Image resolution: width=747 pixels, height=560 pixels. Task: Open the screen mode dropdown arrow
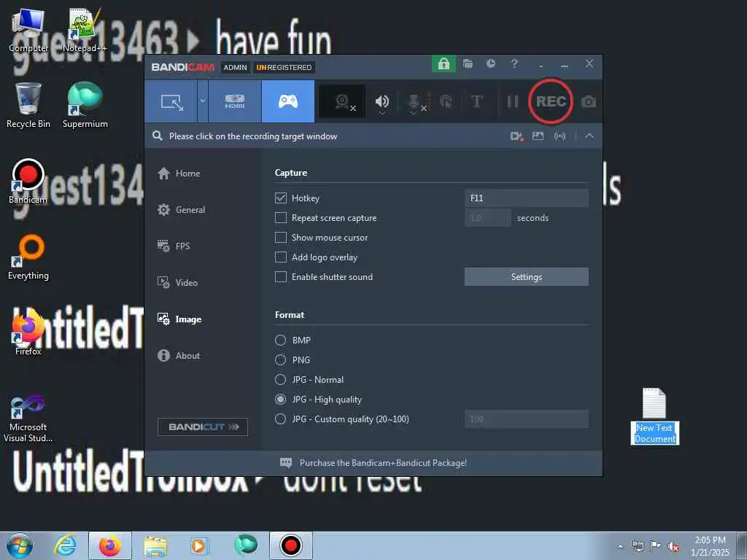pyautogui.click(x=203, y=101)
